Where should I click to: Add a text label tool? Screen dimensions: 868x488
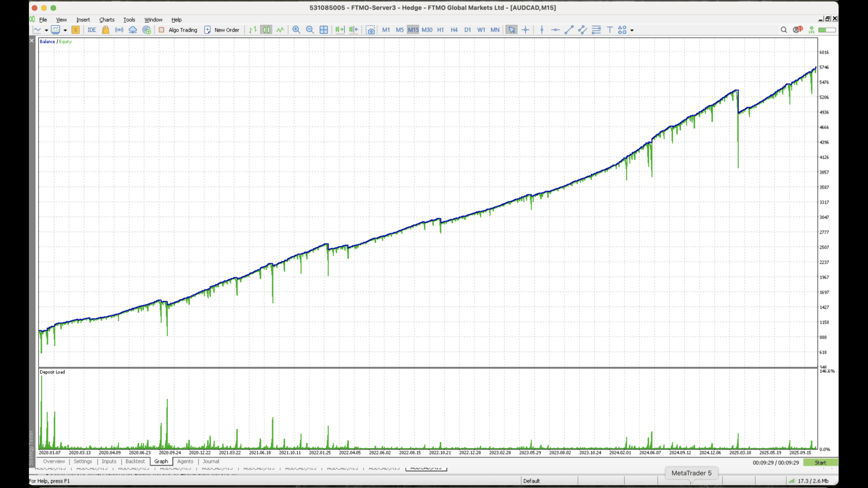[609, 30]
